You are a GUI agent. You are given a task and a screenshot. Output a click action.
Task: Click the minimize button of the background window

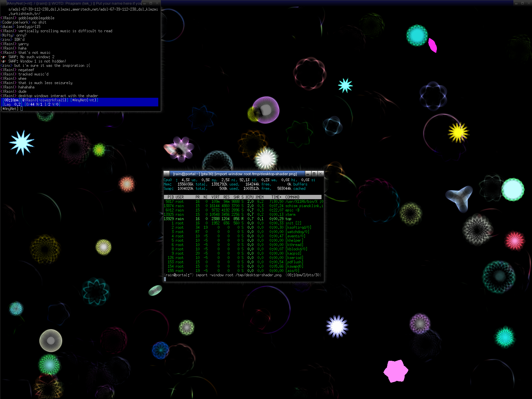tap(516, 3)
